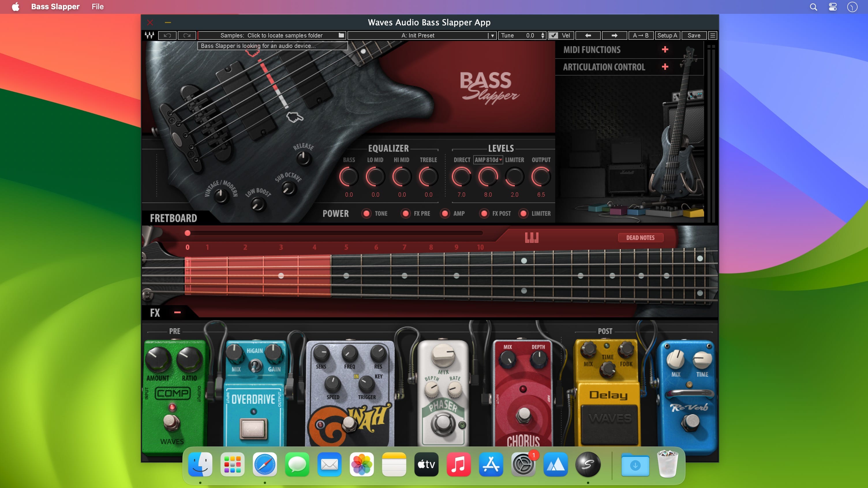Load next preset with right arrow
The width and height of the screenshot is (868, 488).
point(614,35)
